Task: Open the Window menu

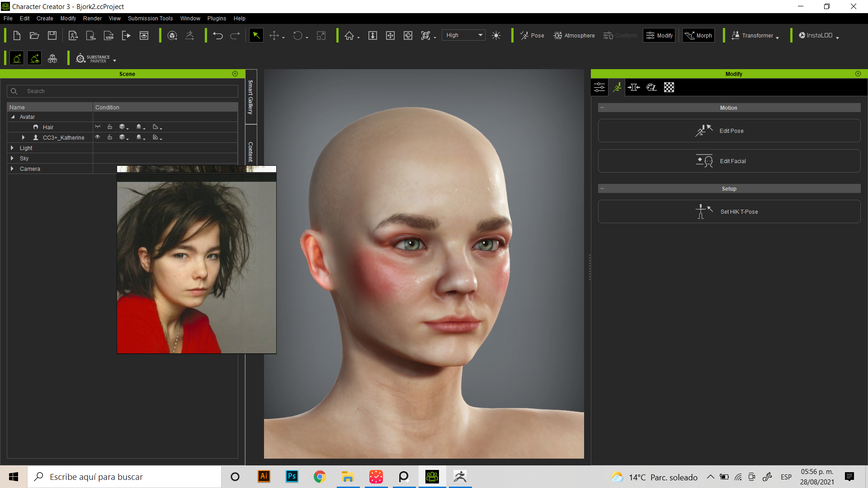Action: click(x=190, y=19)
